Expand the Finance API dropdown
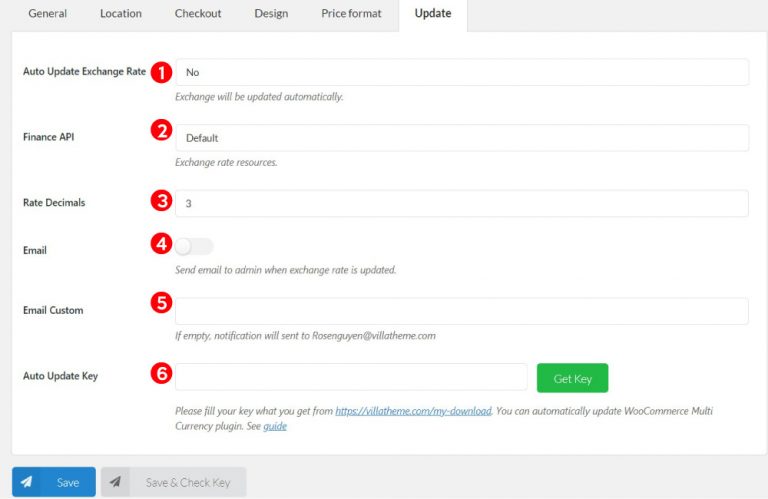Image resolution: width=768 pixels, height=499 pixels. [461, 138]
